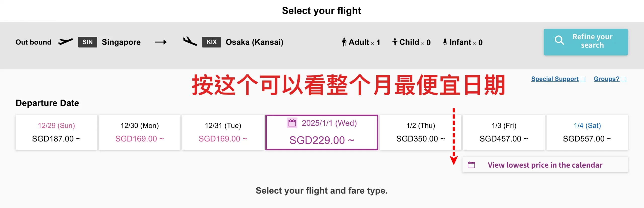Click the Refine your search button
This screenshot has width=644, height=208.
click(x=586, y=42)
